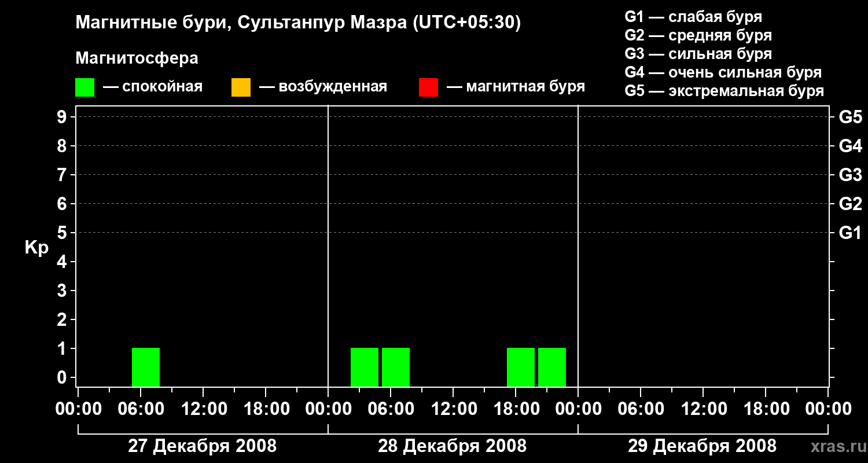The image size is (868, 463).
Task: Click the green «спокойная» legend swatch
Action: point(84,87)
